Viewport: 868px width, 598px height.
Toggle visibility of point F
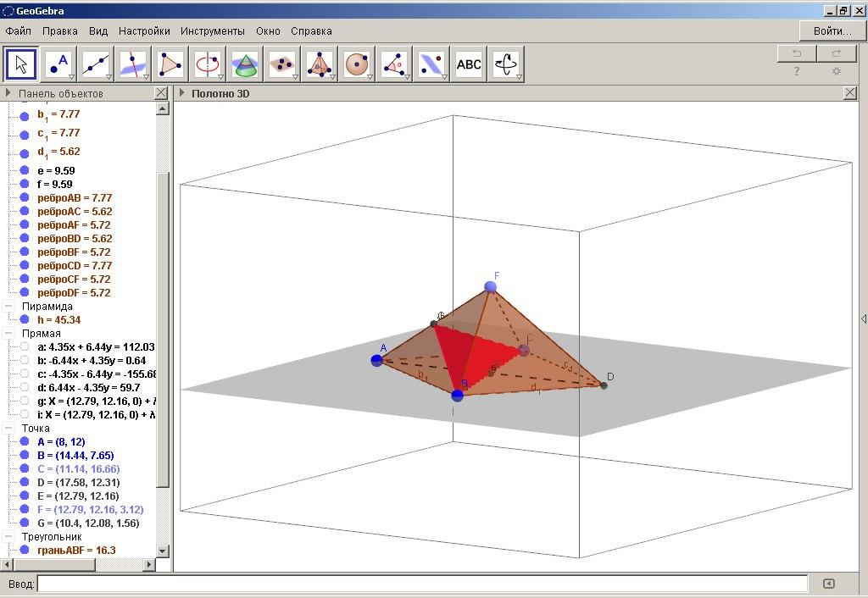click(25, 509)
